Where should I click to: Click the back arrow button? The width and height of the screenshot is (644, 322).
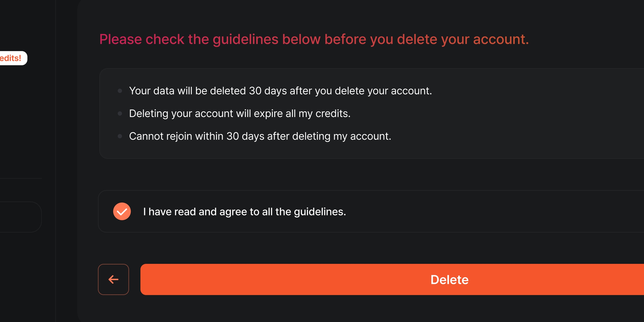(113, 279)
